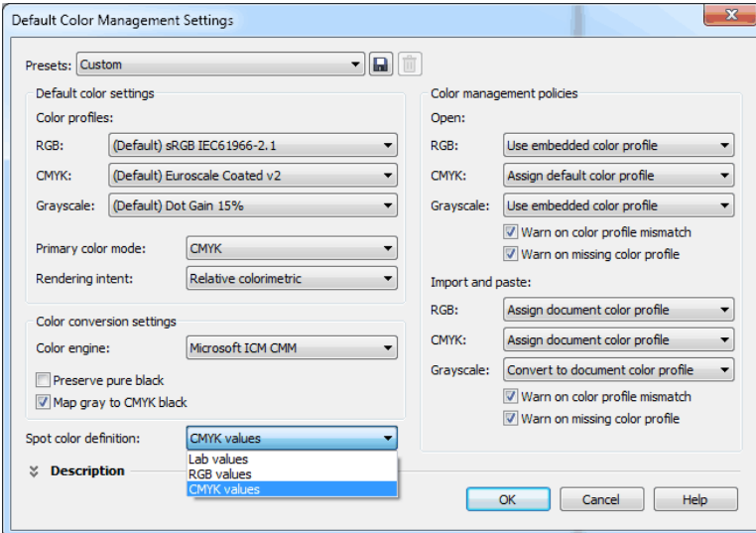The image size is (756, 533).
Task: Uncheck Open section's Warn on color profile mismatch
Action: [511, 232]
